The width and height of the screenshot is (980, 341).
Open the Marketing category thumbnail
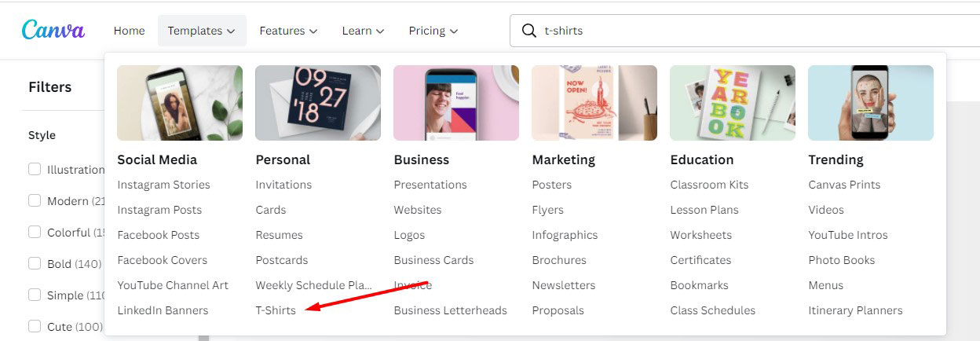point(594,103)
